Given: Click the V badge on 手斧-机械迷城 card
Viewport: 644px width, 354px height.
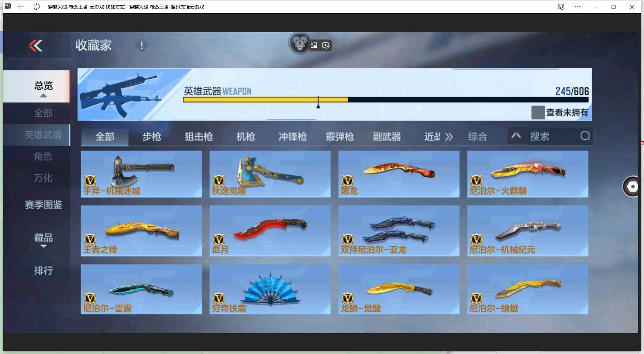Looking at the screenshot, I should (90, 180).
